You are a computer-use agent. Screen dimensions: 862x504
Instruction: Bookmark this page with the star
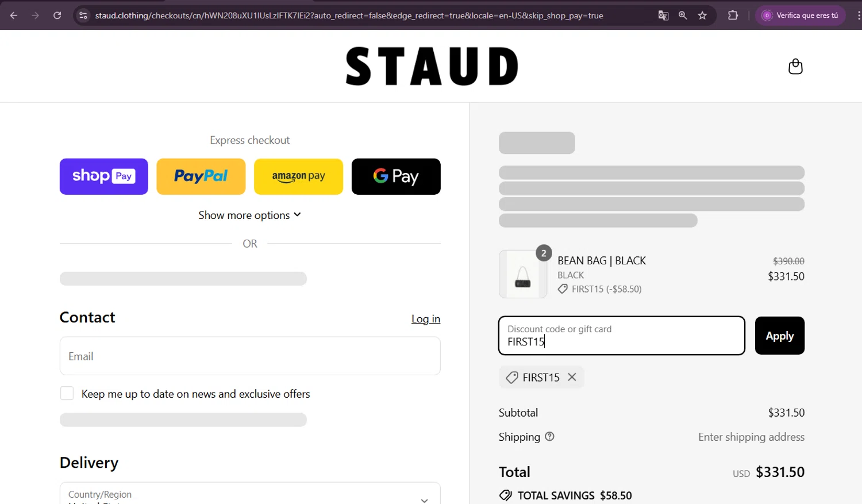pos(702,16)
